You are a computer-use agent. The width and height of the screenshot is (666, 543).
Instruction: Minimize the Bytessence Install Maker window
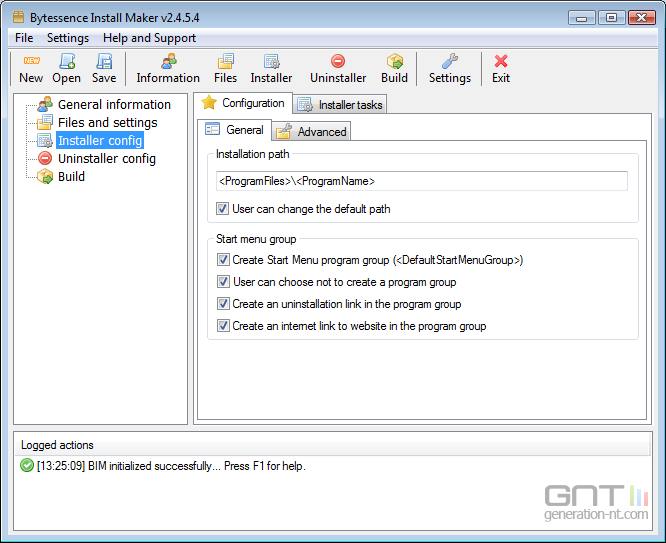[582, 17]
